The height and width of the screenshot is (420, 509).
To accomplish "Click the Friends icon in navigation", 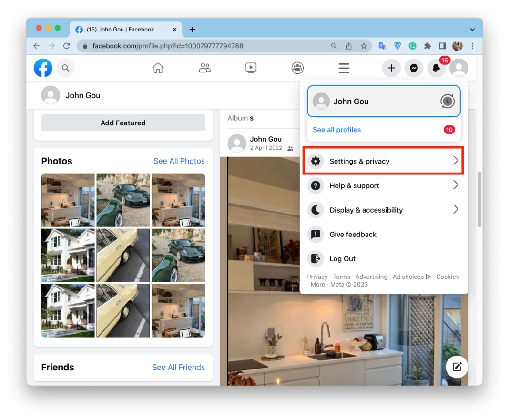I will pos(204,68).
